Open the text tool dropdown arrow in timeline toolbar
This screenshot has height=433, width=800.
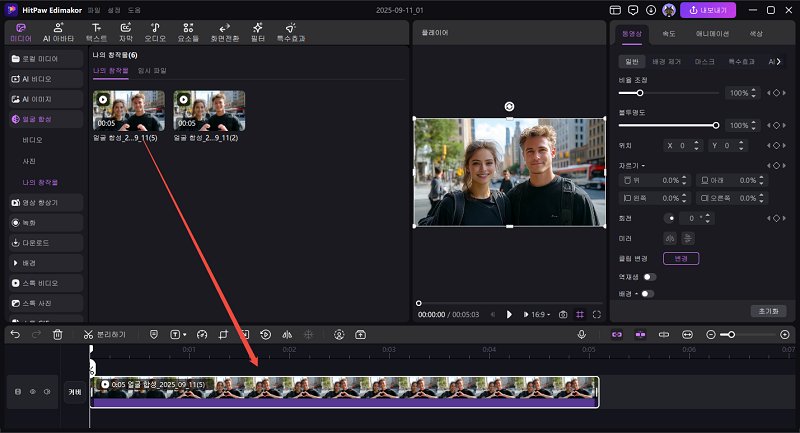(185, 335)
